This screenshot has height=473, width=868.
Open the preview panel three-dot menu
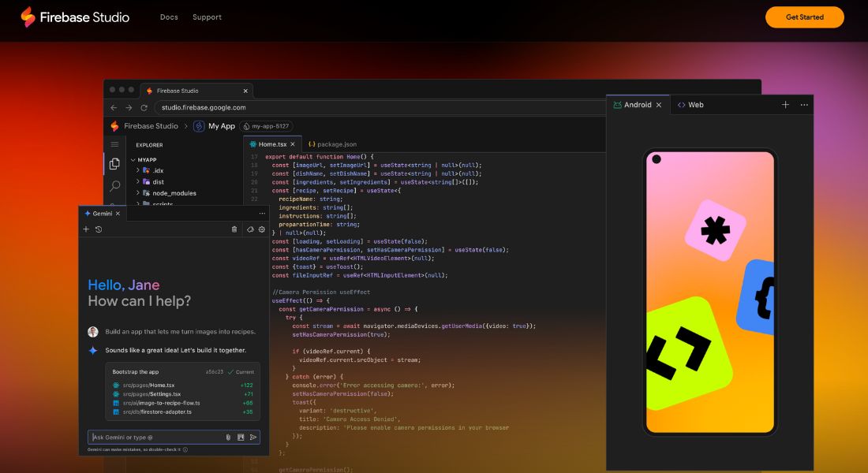804,105
